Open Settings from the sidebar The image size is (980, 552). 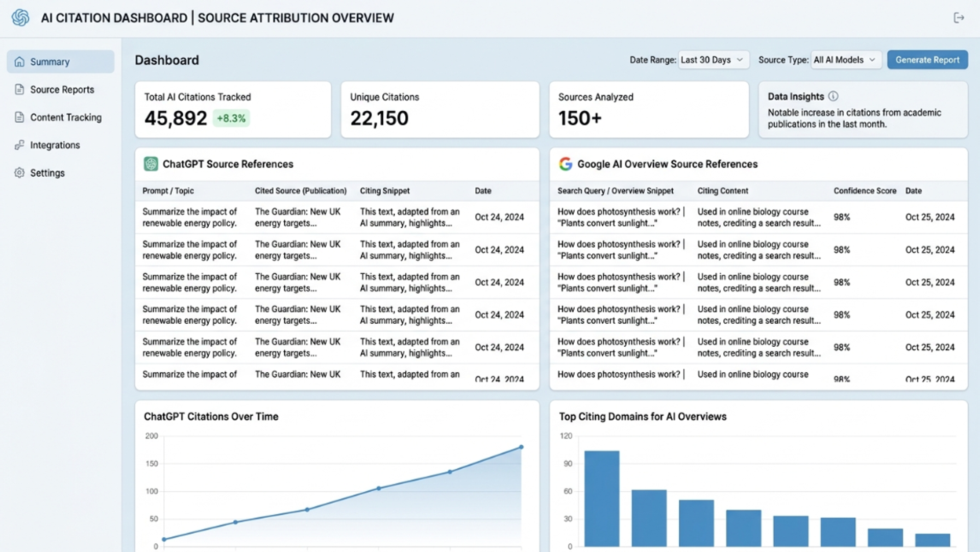point(61,173)
